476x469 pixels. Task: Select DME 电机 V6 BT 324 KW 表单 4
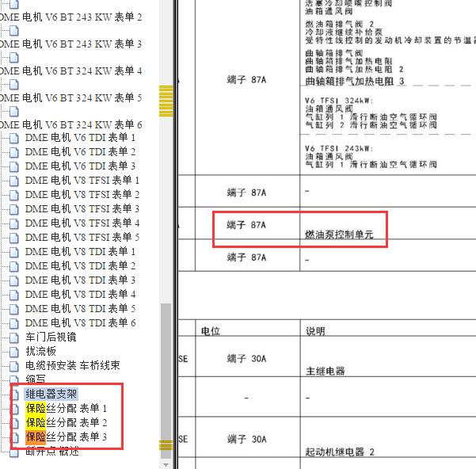point(70,71)
